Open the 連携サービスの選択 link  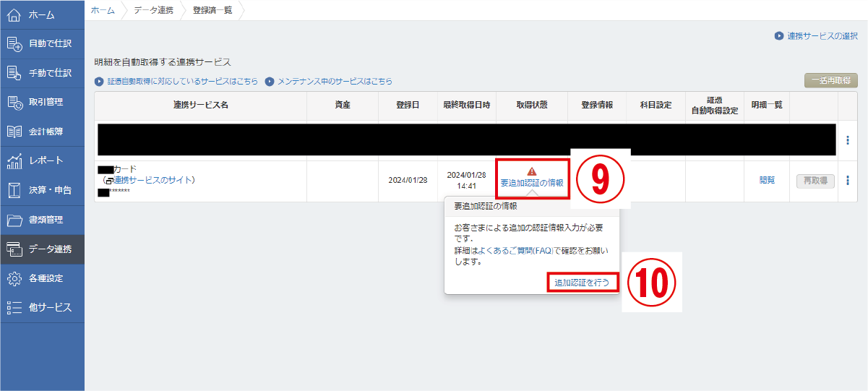(822, 35)
